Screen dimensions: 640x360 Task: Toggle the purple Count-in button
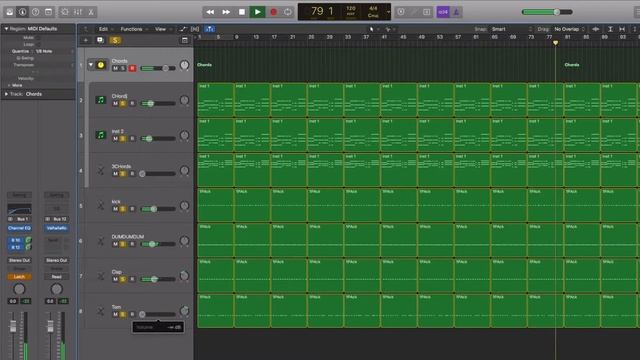pyautogui.click(x=443, y=12)
